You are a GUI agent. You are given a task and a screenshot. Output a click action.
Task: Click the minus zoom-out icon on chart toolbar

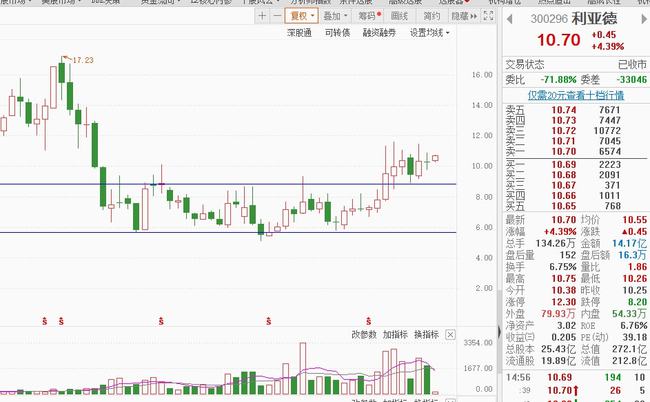275,16
